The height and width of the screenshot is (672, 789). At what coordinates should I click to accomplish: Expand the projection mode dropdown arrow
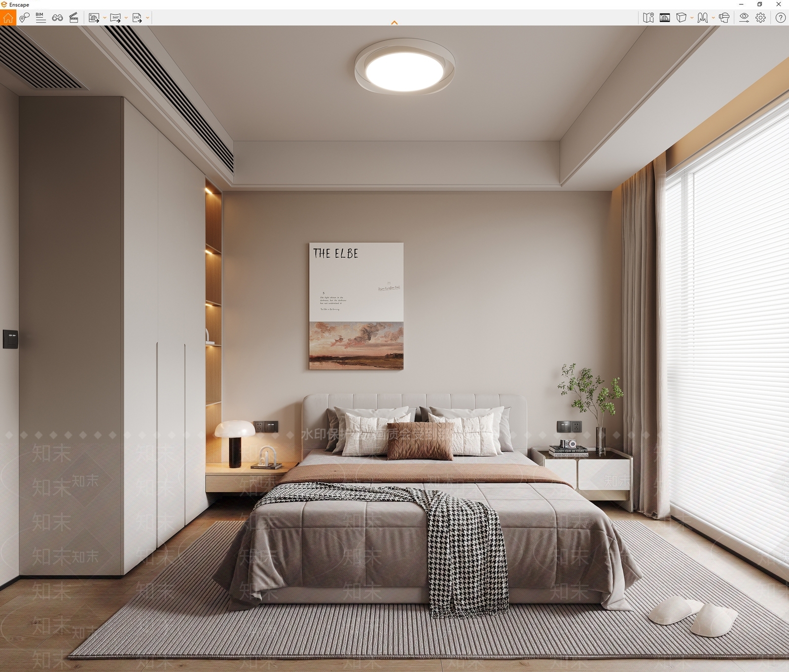tap(692, 18)
